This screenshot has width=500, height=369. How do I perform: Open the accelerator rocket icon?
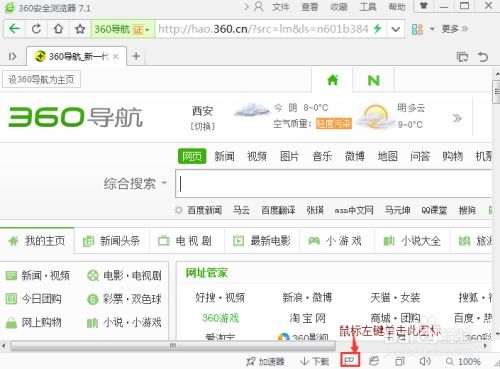(x=265, y=361)
